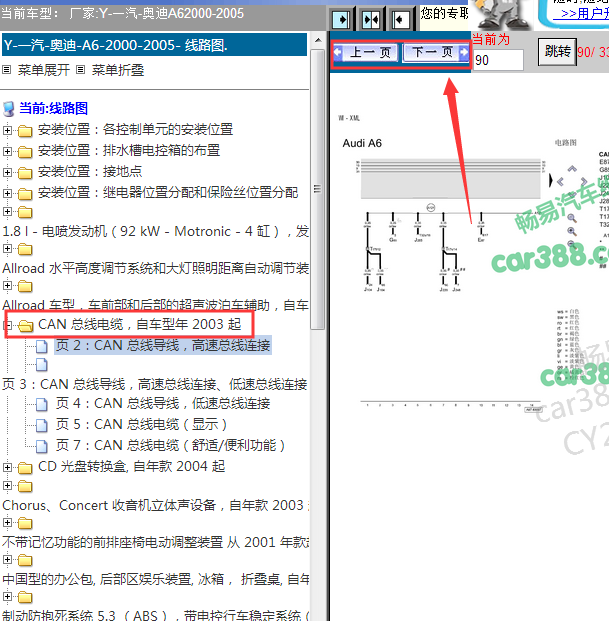Click the 当前:线路图 heading
Viewport: 609px width, 621px height.
click(x=53, y=108)
